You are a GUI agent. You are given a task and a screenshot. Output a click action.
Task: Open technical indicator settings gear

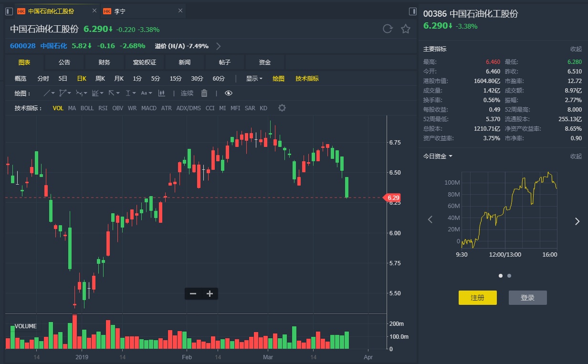click(282, 108)
